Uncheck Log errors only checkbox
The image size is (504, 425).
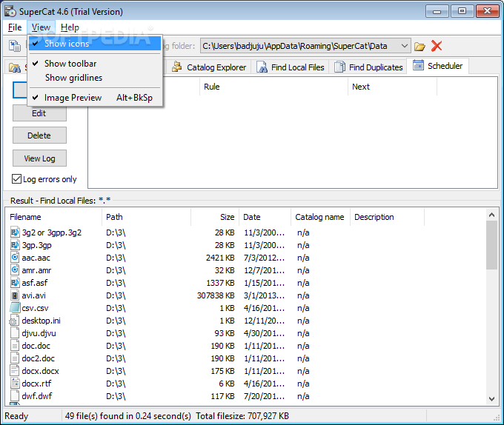(16, 178)
